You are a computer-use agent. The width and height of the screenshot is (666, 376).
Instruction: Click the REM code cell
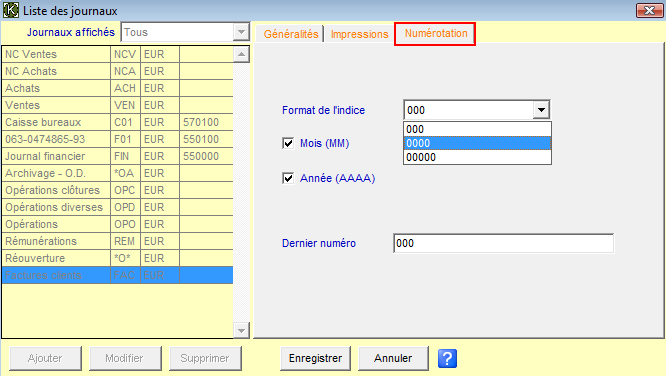click(x=125, y=241)
